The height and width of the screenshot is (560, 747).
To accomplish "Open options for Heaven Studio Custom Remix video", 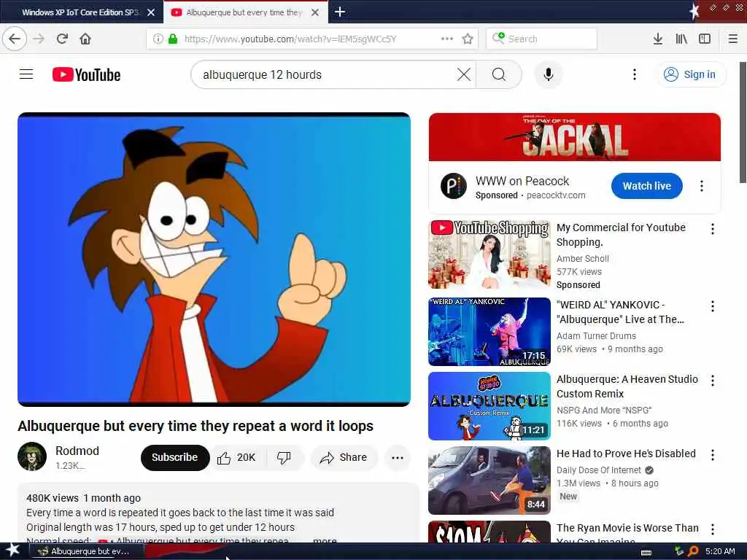I will [712, 381].
